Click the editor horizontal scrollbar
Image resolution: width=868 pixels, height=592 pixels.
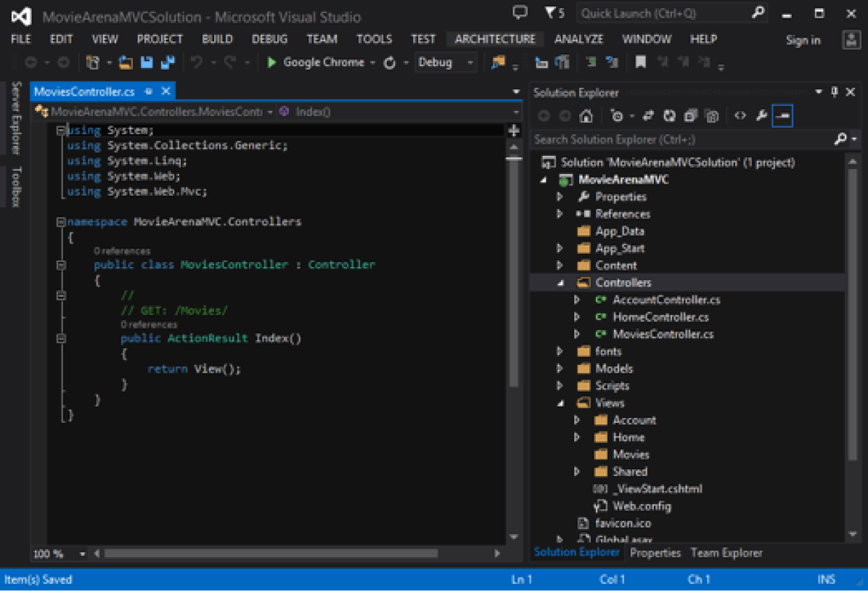(x=271, y=554)
